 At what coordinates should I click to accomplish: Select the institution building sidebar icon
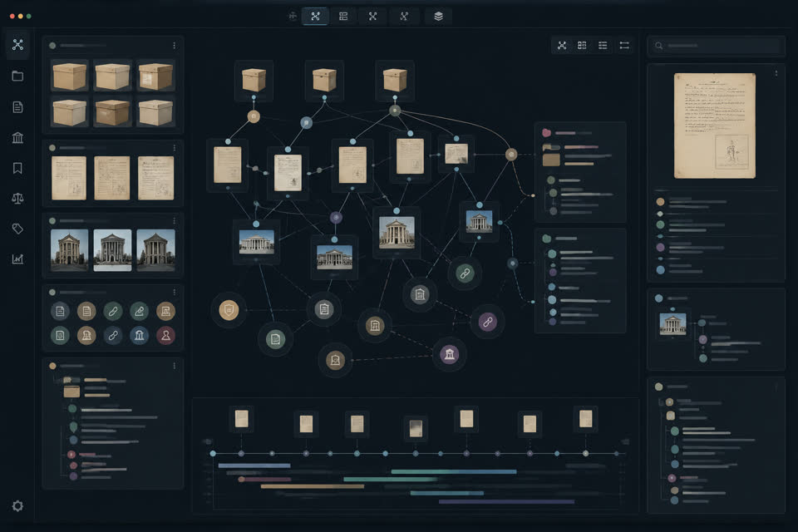pos(17,137)
